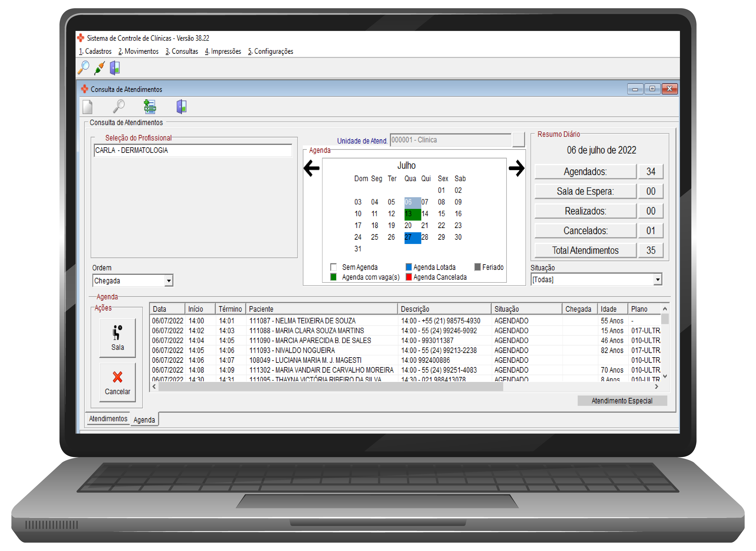Click the horizontal scrollbar left arrow
This screenshot has height=551, width=756.
click(x=154, y=387)
